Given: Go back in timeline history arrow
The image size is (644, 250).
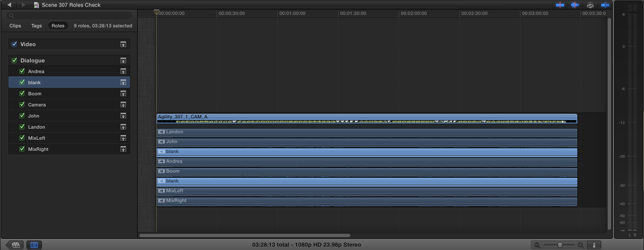Looking at the screenshot, I should tap(9, 5).
